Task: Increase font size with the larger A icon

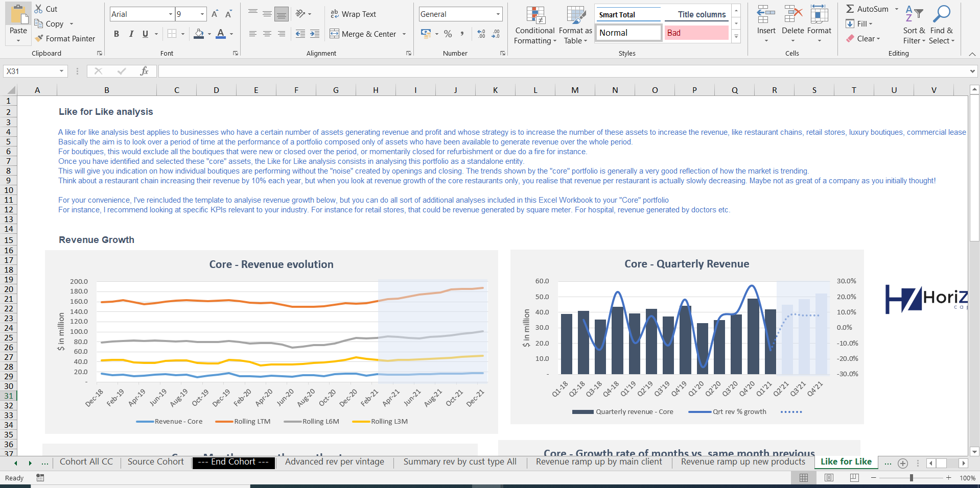Action: point(215,14)
